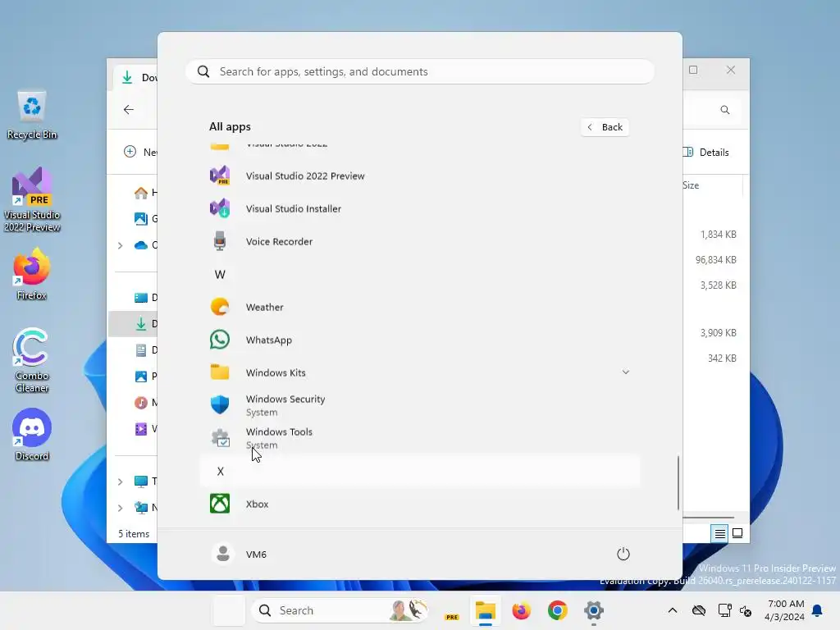This screenshot has height=630, width=840.
Task: Jump to letter W section header
Action: (x=220, y=274)
